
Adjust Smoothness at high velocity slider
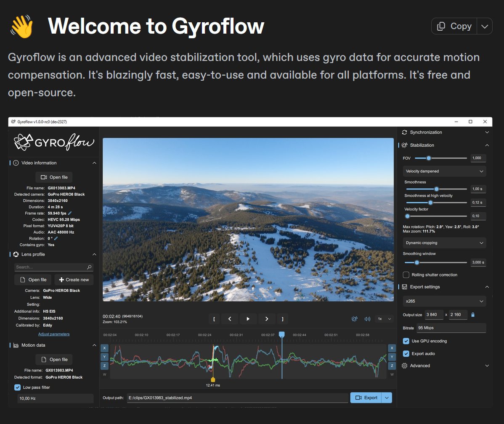pyautogui.click(x=436, y=203)
